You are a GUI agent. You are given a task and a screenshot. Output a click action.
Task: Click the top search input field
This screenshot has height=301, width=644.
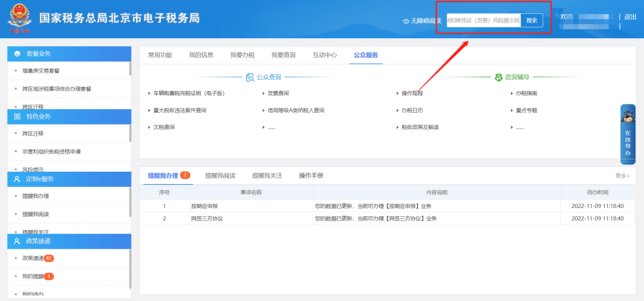pyautogui.click(x=484, y=20)
